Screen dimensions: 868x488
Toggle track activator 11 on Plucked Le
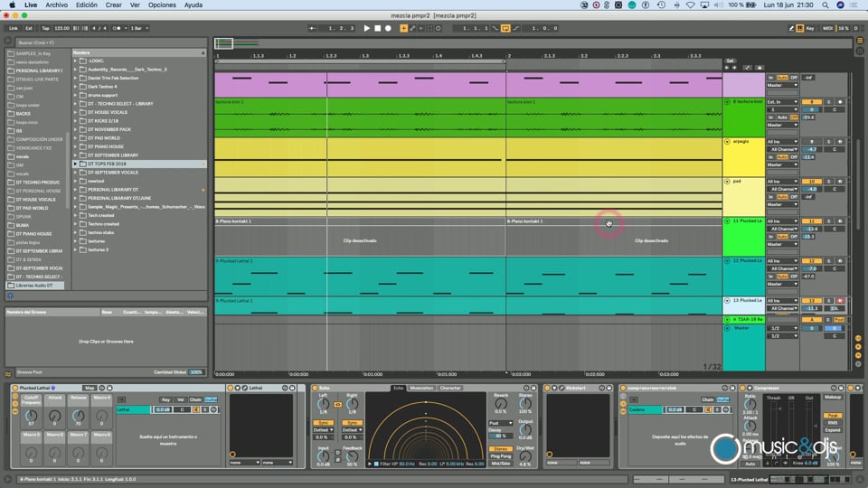tap(812, 221)
